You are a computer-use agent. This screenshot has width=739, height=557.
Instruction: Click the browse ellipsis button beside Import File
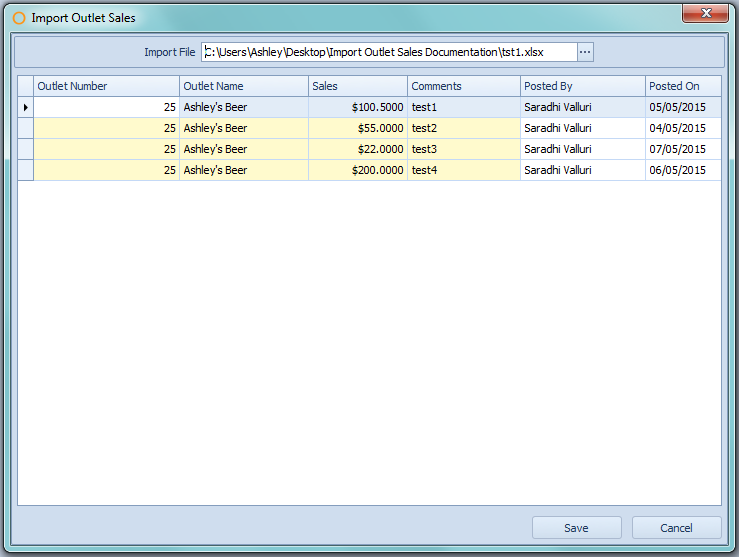(585, 52)
